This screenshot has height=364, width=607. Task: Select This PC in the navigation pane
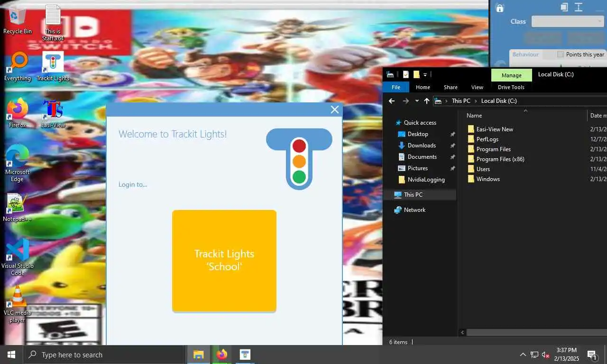[413, 195]
